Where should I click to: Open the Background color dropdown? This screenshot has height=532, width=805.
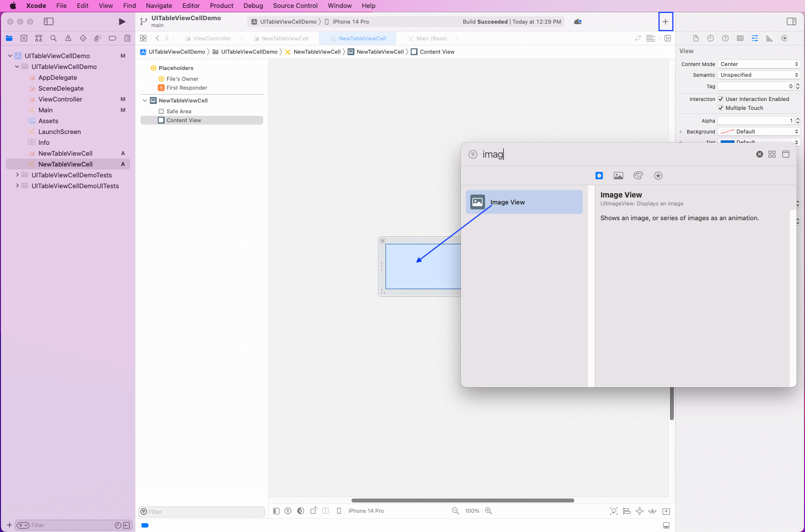(759, 132)
